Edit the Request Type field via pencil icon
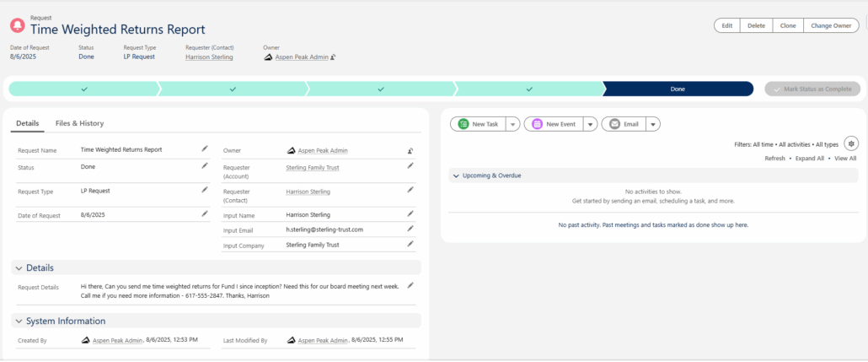The image size is (868, 362). click(204, 190)
